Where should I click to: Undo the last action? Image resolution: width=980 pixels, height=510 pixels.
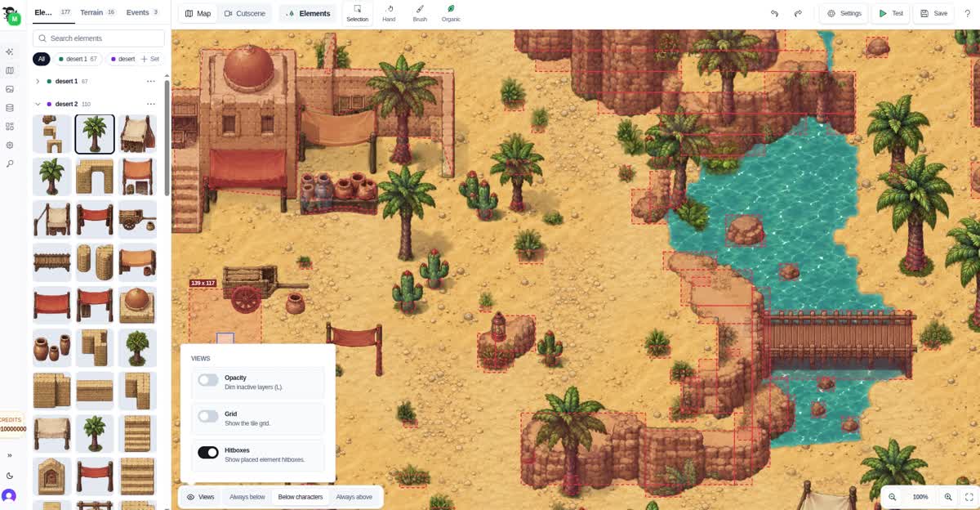point(774,13)
